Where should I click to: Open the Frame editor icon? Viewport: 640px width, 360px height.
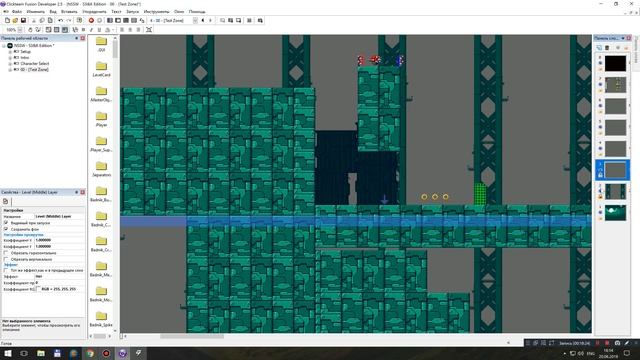[x=118, y=20]
